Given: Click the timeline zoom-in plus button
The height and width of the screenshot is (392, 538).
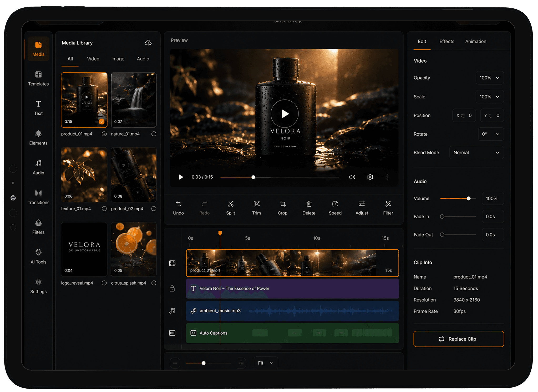Looking at the screenshot, I should (241, 363).
